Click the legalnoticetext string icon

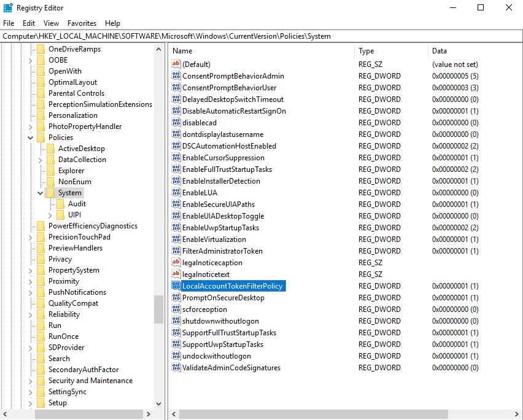[x=176, y=274]
